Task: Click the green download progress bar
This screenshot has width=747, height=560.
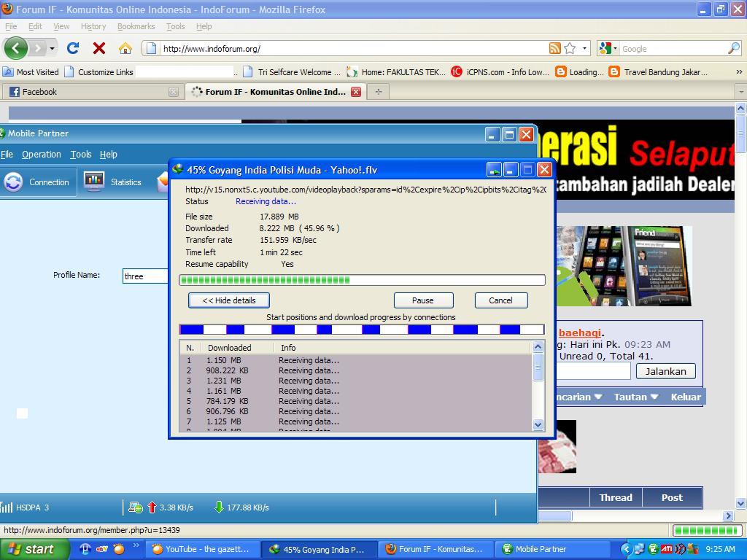Action: (x=362, y=280)
